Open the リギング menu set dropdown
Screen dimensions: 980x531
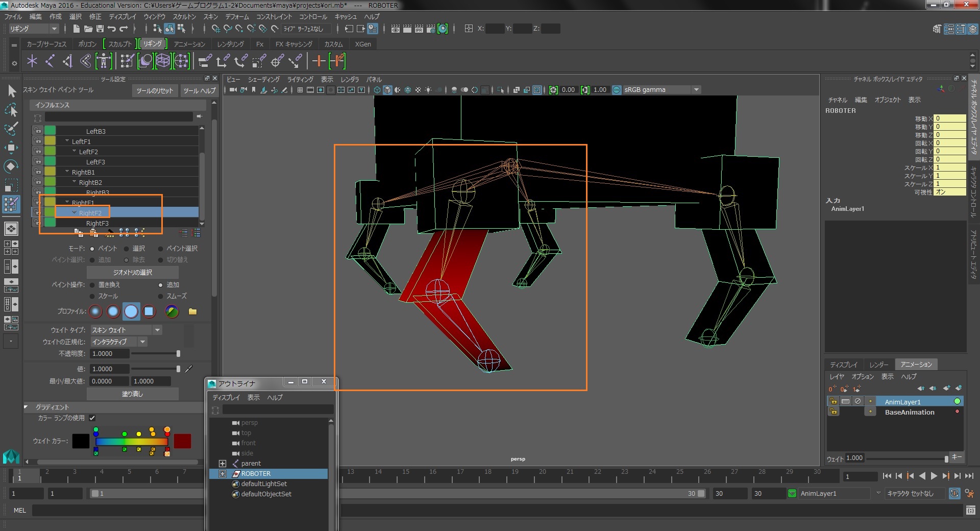(34, 29)
